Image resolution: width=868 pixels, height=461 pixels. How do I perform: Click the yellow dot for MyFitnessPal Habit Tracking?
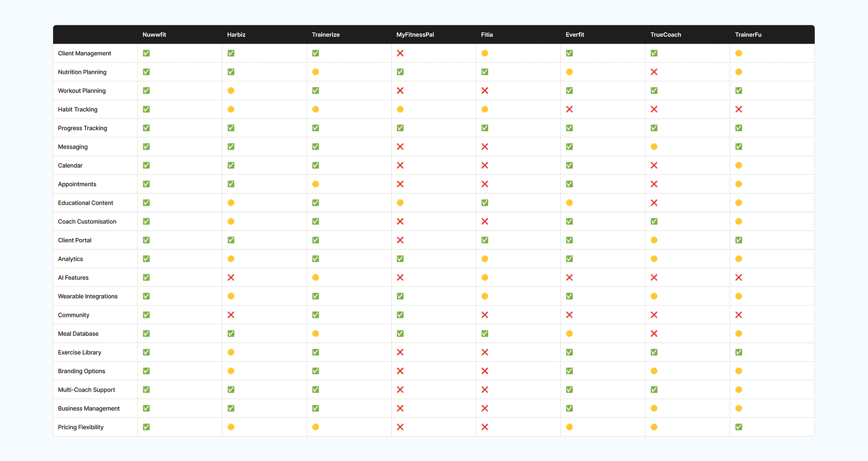point(400,110)
